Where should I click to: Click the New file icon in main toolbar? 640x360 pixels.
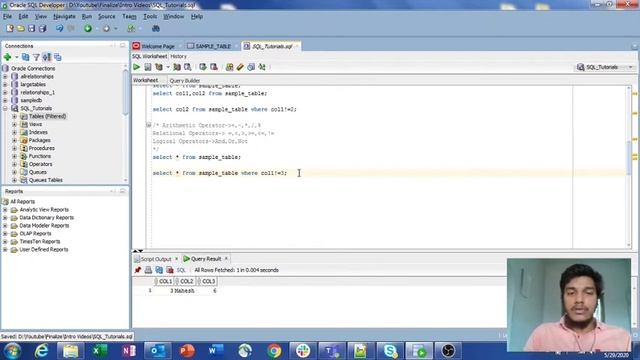[10, 28]
